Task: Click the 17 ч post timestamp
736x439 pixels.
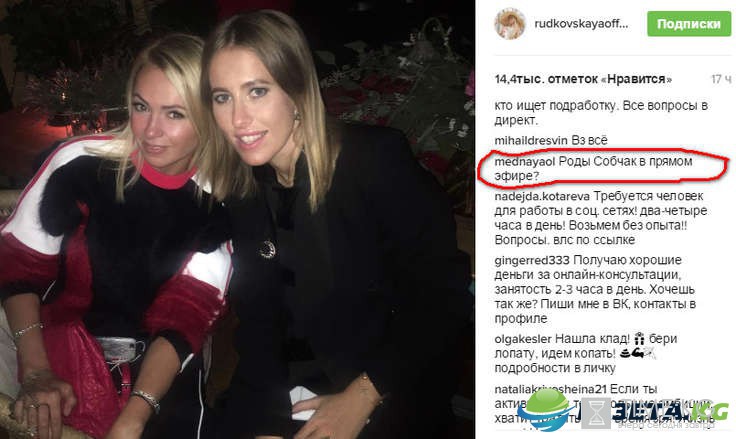Action: [x=721, y=79]
